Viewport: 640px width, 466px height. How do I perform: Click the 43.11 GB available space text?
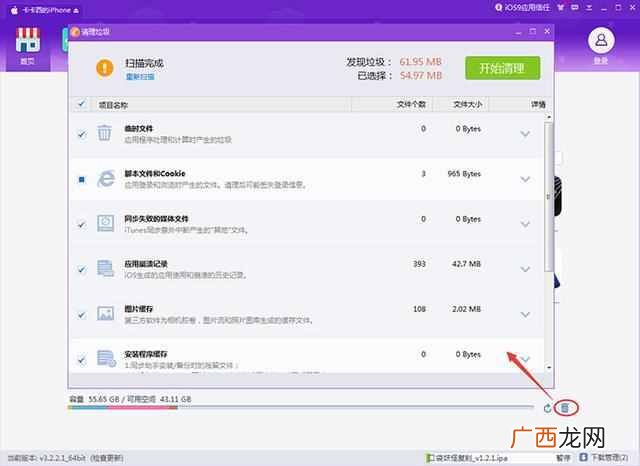tap(176, 399)
